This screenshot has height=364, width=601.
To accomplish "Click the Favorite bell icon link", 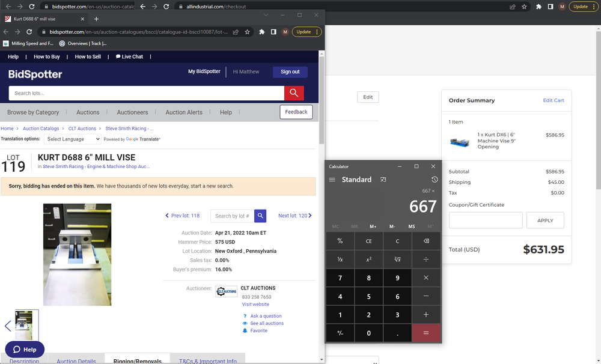I will point(258,330).
